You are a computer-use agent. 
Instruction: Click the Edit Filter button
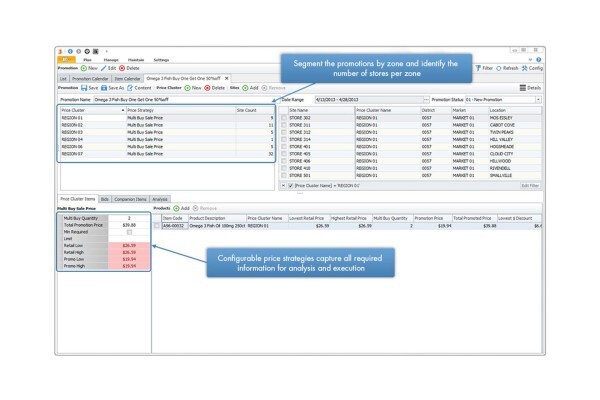[x=530, y=186]
